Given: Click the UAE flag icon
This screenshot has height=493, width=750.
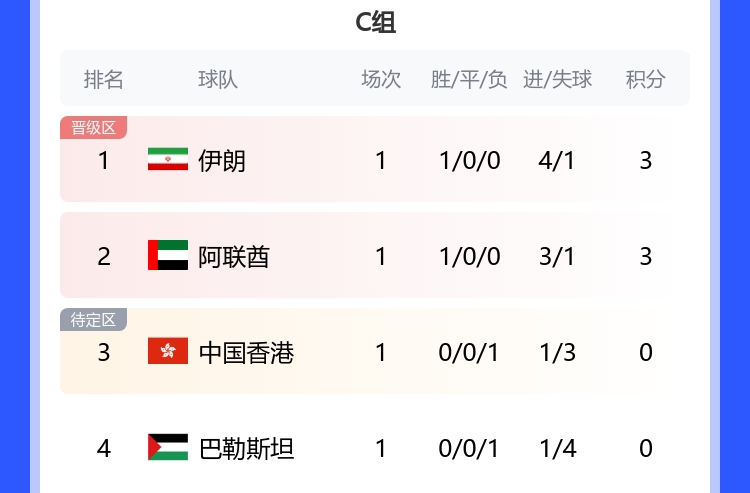Looking at the screenshot, I should coord(167,256).
